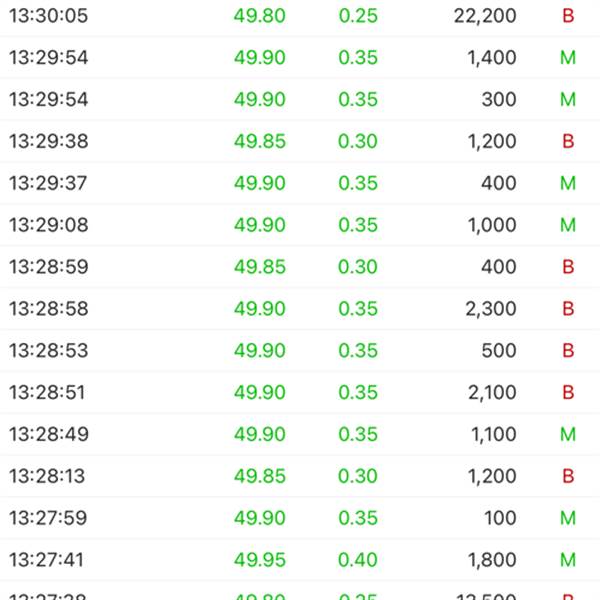The height and width of the screenshot is (600, 600).
Task: Click the green M marker at 13:29:37
Action: 568,183
